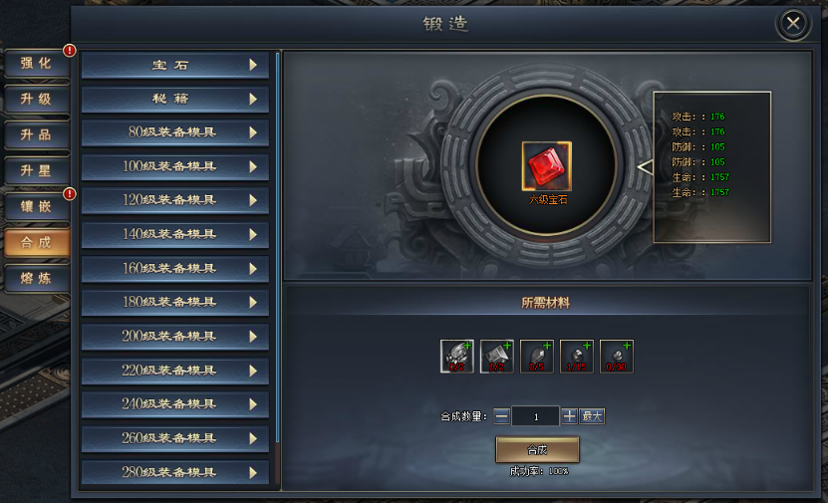Expand the 秘籍 category
828x504 pixels.
175,99
